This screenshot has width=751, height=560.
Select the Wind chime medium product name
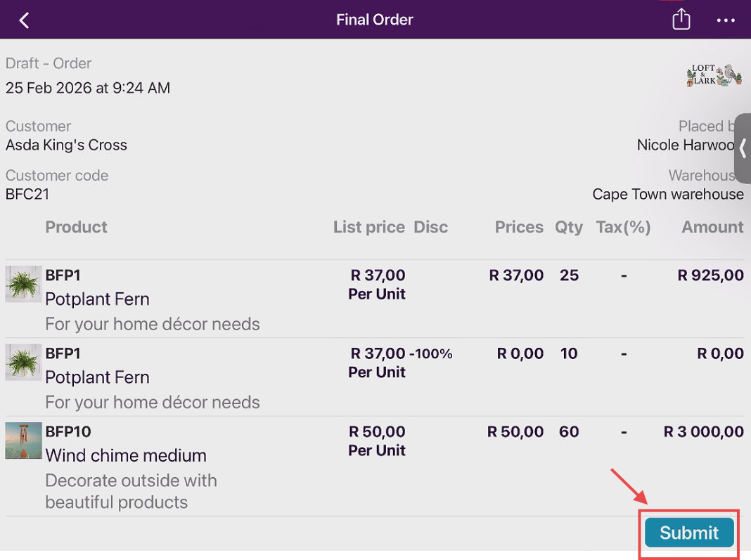click(126, 455)
